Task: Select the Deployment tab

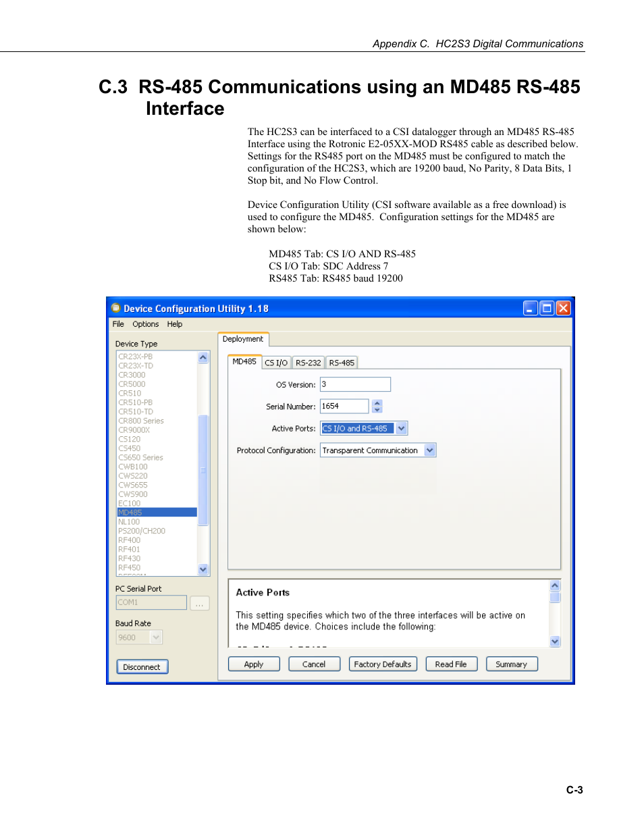Action: point(243,339)
